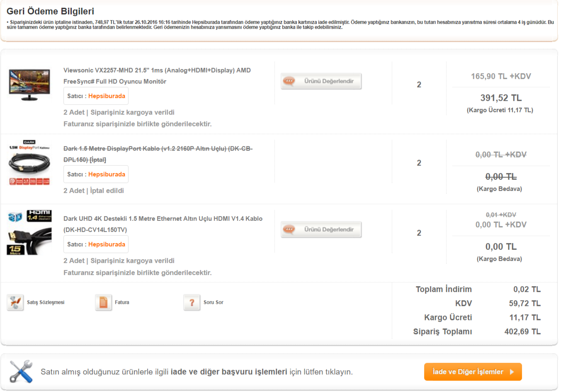Click speech bubble icon on HDMI cable review button
Viewport: 563px width, 392px height.
(x=289, y=230)
